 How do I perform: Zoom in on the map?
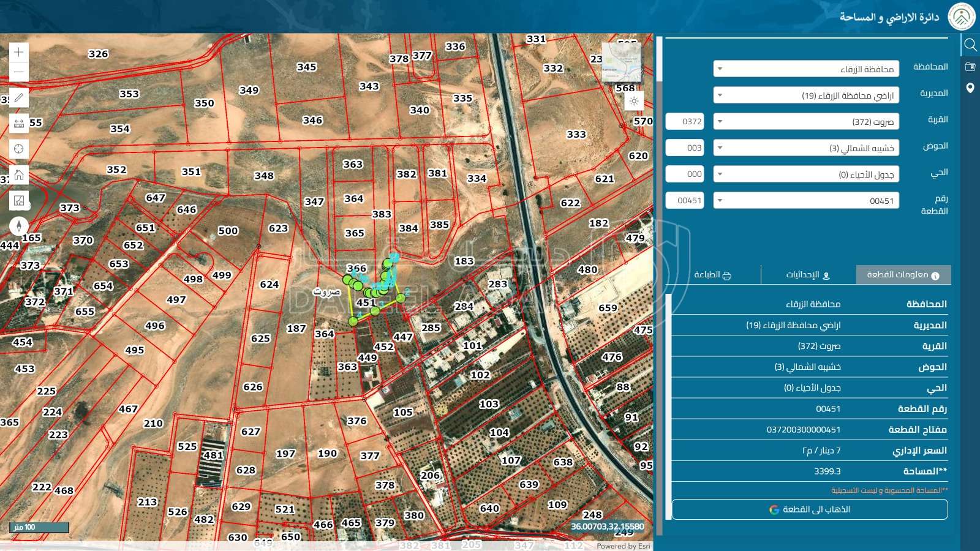pos(19,52)
